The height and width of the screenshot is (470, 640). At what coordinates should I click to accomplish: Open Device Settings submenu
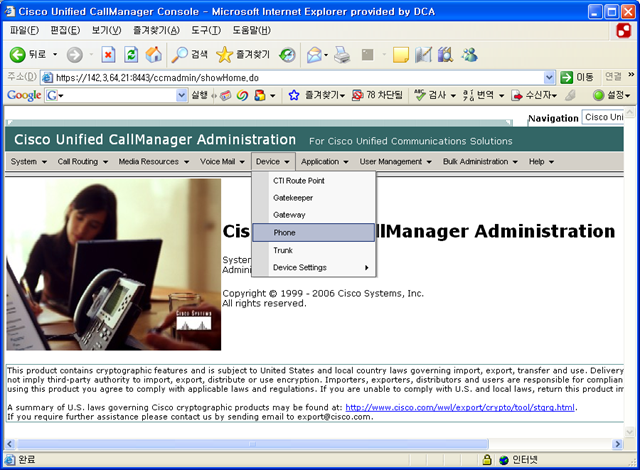(313, 268)
